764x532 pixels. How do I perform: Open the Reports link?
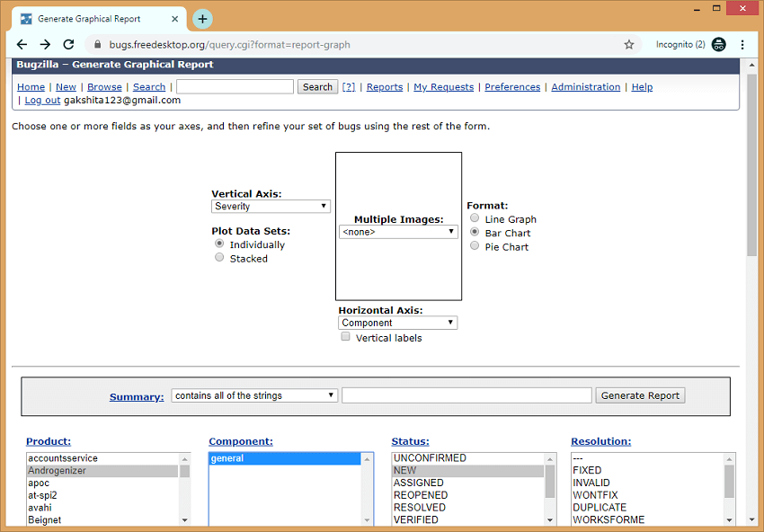coord(385,86)
